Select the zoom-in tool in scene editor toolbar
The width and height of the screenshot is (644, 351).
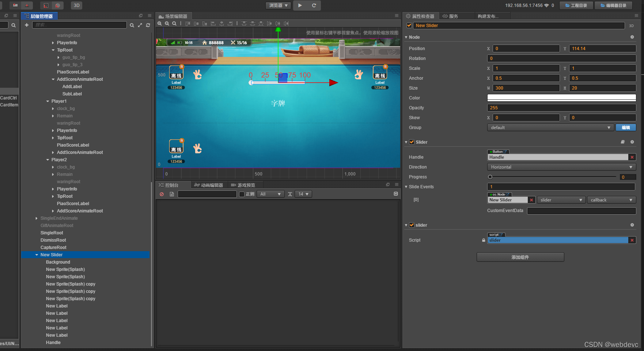pos(160,23)
